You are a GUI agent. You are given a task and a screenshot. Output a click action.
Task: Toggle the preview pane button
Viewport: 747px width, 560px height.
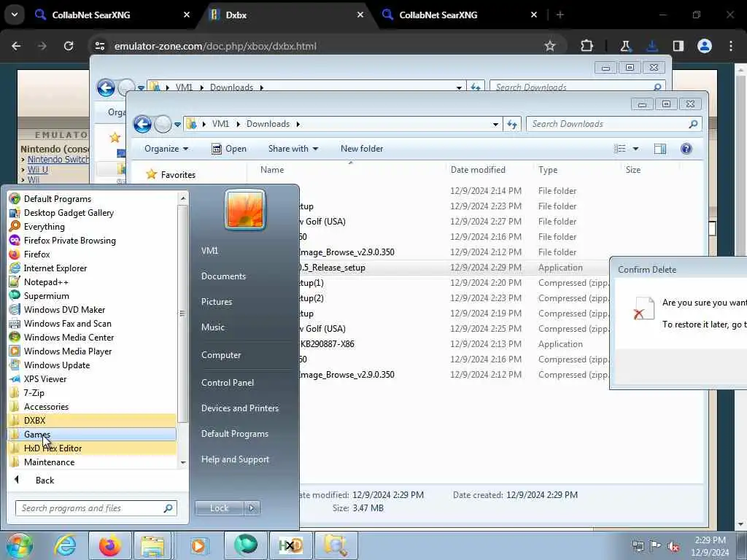659,149
